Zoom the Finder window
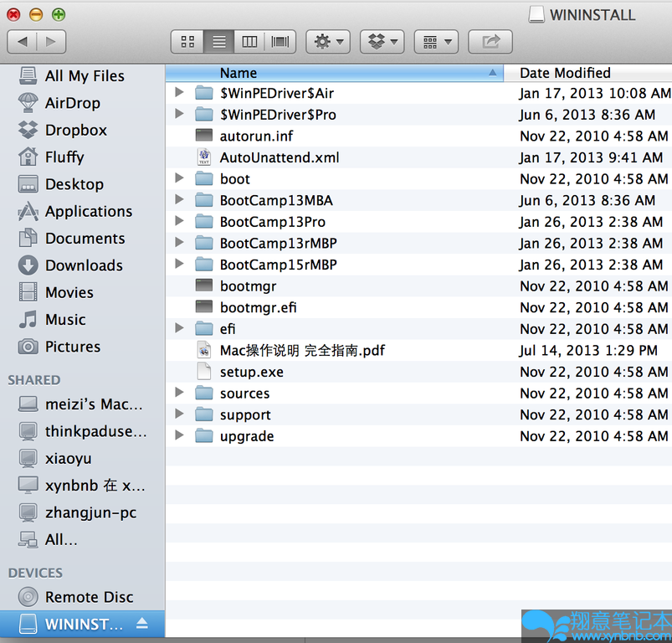Image resolution: width=672 pixels, height=643 pixels. (x=59, y=15)
